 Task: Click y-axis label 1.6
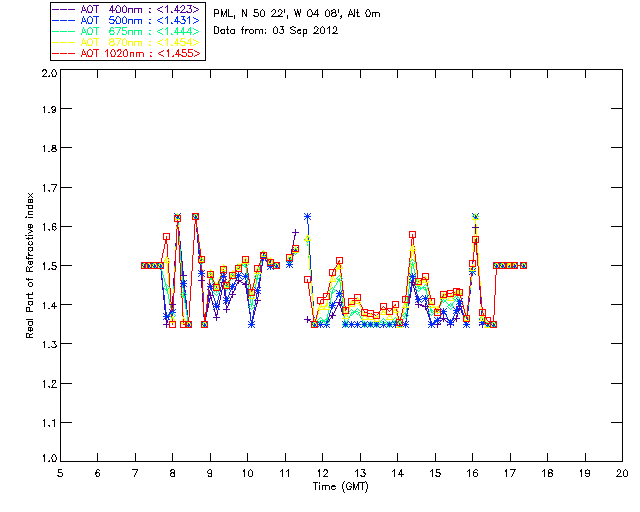coord(49,227)
